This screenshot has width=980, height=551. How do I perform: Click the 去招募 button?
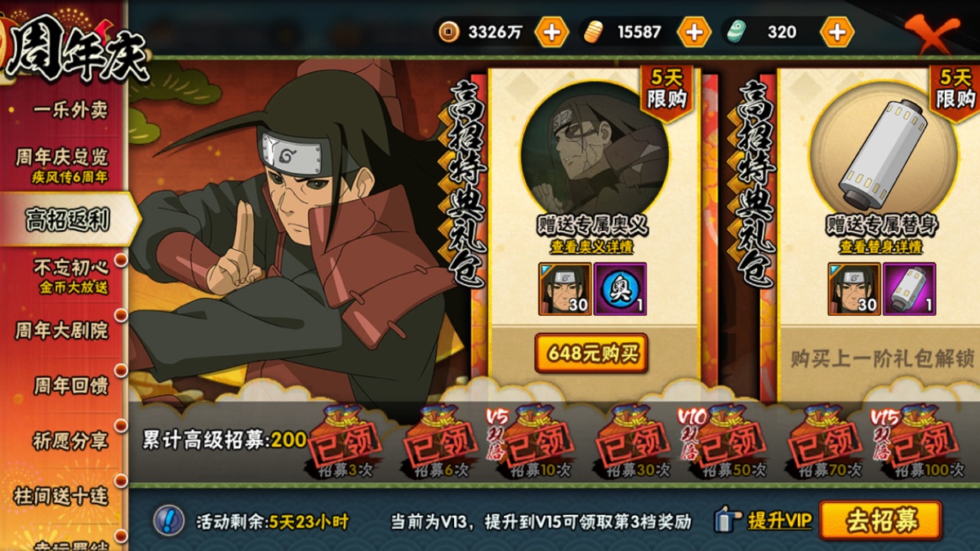pos(880,521)
